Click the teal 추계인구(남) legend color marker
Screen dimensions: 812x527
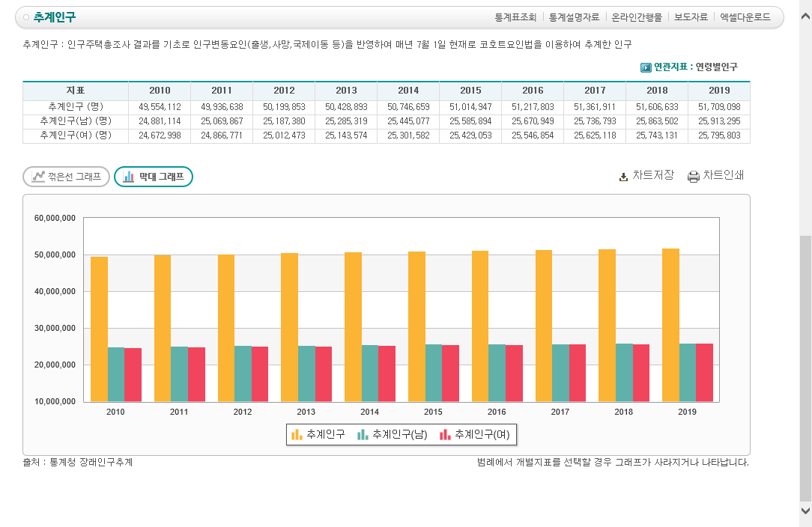[363, 434]
